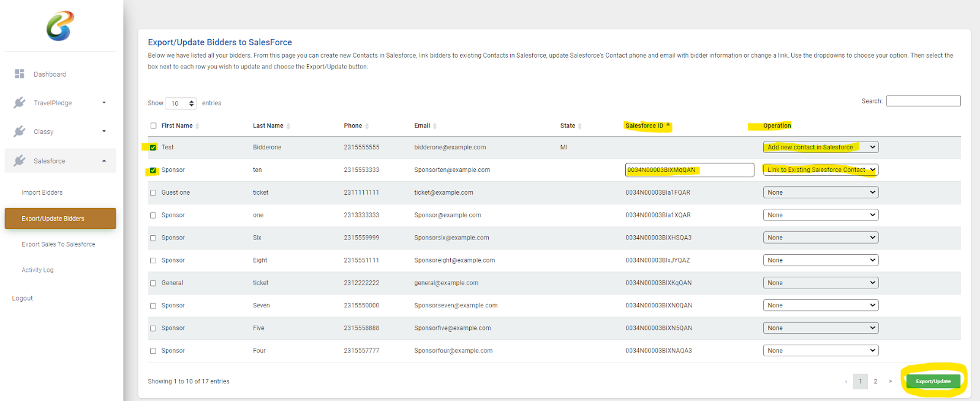Viewport: 980px width, 401px height.
Task: Open Operation dropdown for Sponsor Eight
Action: coord(821,260)
